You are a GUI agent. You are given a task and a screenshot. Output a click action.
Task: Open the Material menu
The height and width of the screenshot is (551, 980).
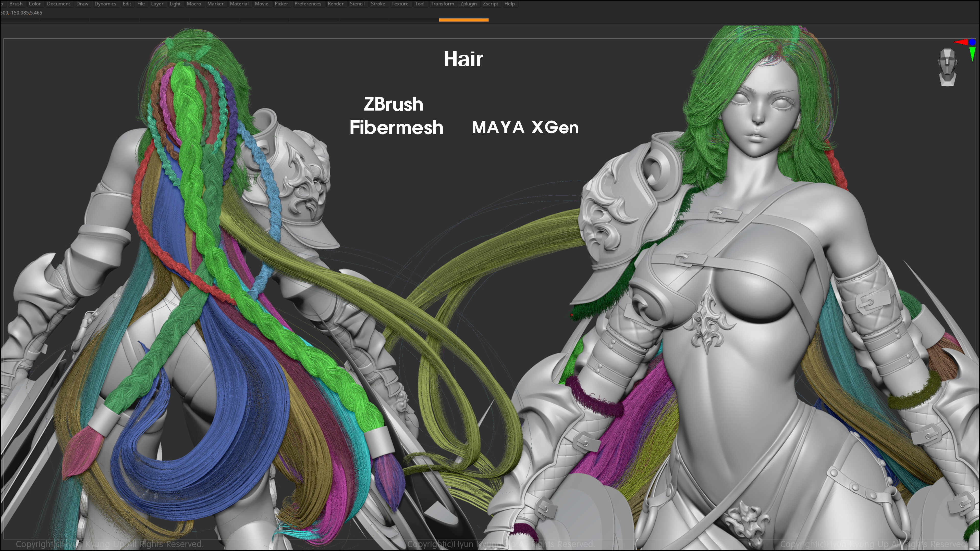[239, 4]
